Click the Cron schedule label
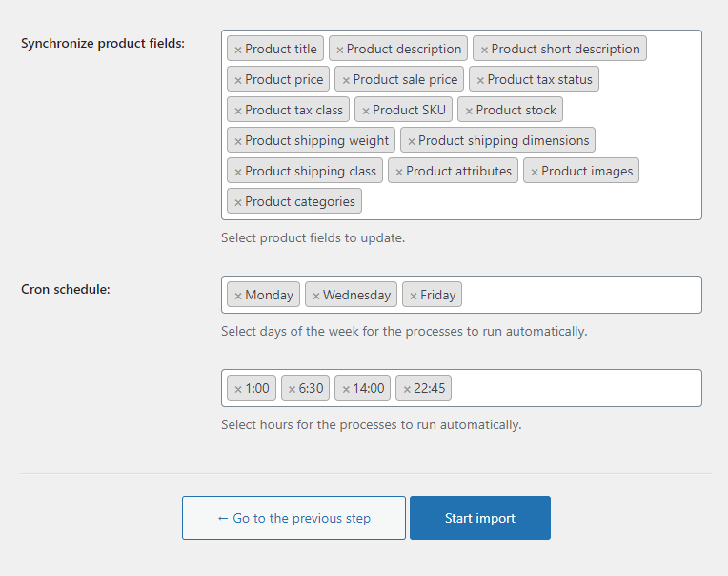This screenshot has width=728, height=576. (66, 289)
